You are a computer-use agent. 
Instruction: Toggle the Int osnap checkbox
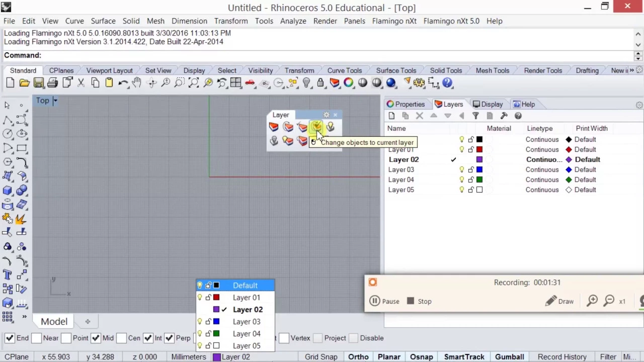tap(147, 338)
